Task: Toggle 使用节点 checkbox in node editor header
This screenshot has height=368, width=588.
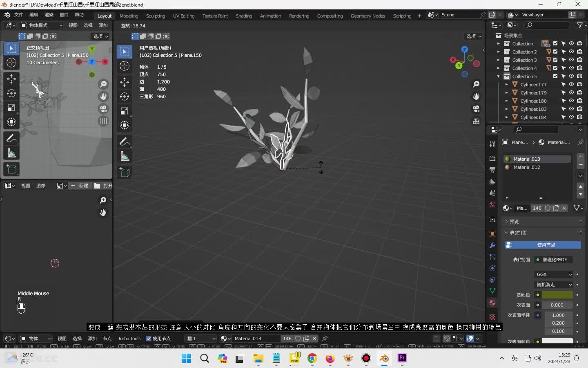Action: (149, 339)
